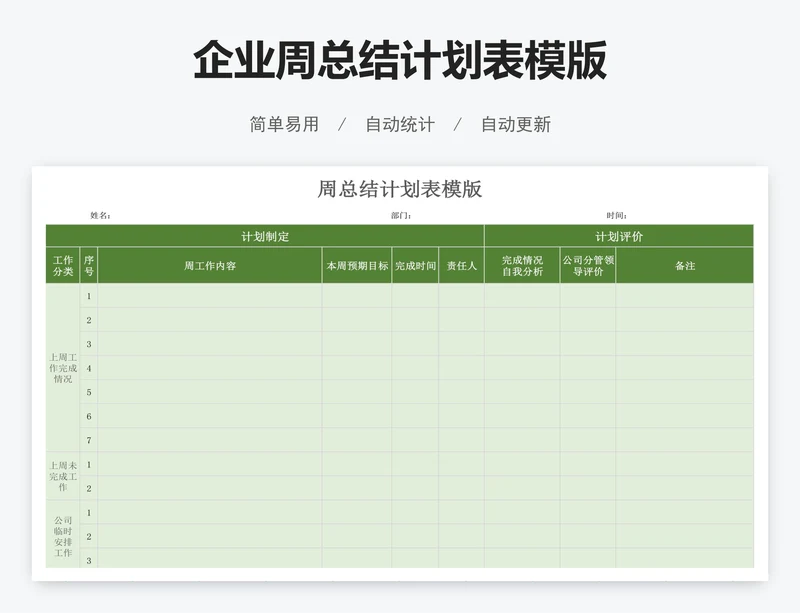Click the 简单易用 subtitle text
Viewport: 800px width, 613px height.
click(284, 124)
